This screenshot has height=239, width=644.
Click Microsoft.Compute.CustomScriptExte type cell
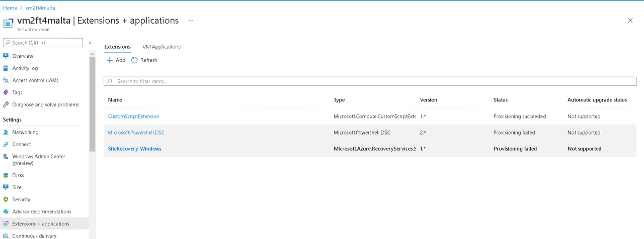click(x=374, y=116)
